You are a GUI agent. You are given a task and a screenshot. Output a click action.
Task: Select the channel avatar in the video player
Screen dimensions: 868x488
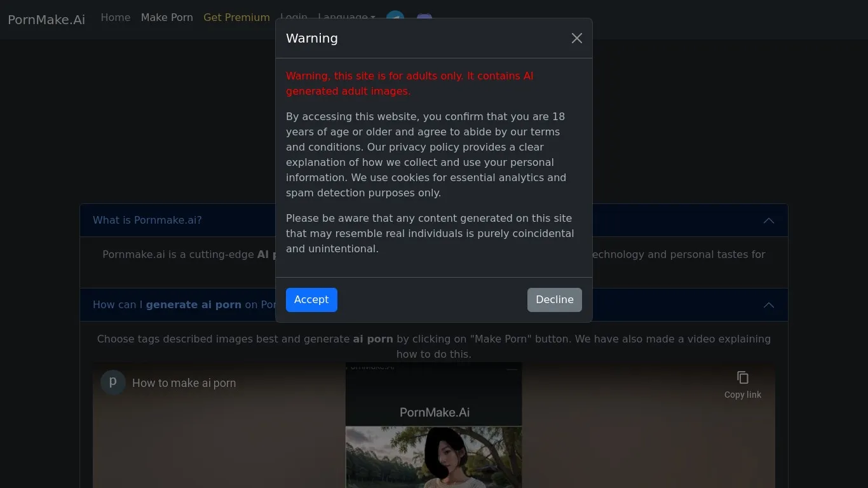pyautogui.click(x=112, y=383)
